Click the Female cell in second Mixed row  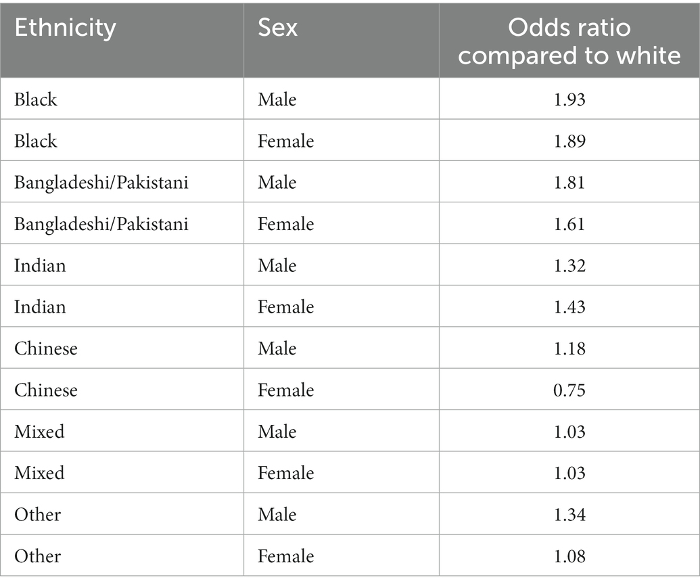(285, 473)
